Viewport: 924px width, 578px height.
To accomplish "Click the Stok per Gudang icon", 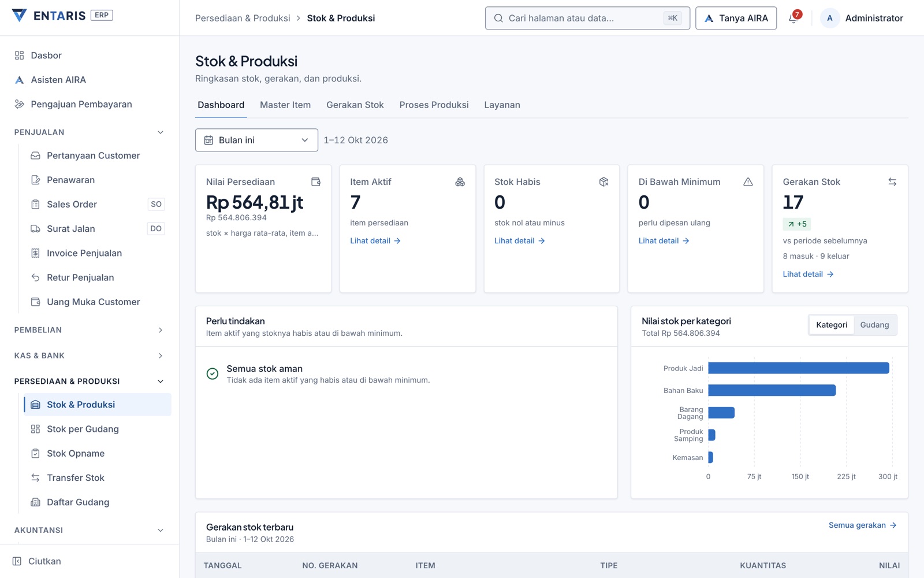I will pyautogui.click(x=35, y=429).
